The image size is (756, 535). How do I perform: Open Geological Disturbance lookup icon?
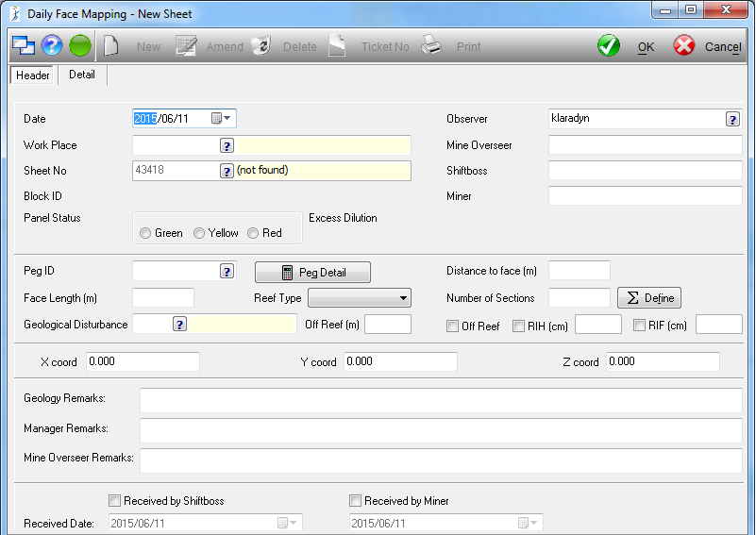pyautogui.click(x=180, y=325)
